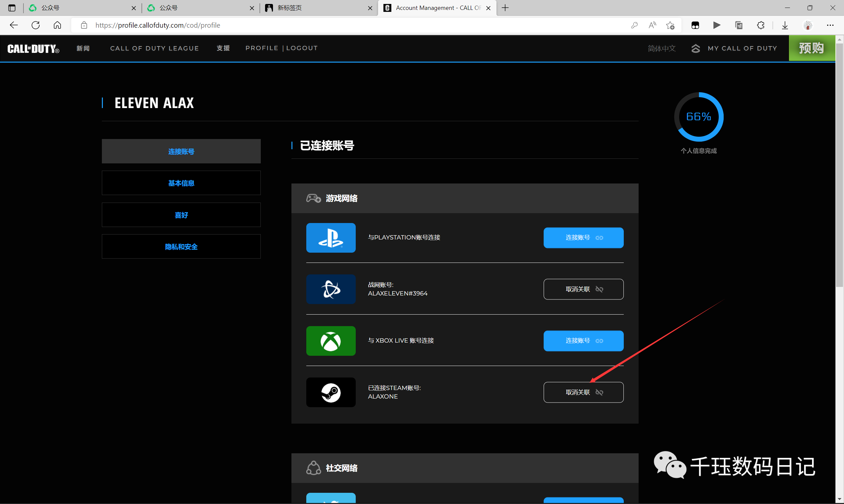Viewport: 844px width, 504px height.
Task: Open the 简体中文 language selector
Action: [x=661, y=48]
